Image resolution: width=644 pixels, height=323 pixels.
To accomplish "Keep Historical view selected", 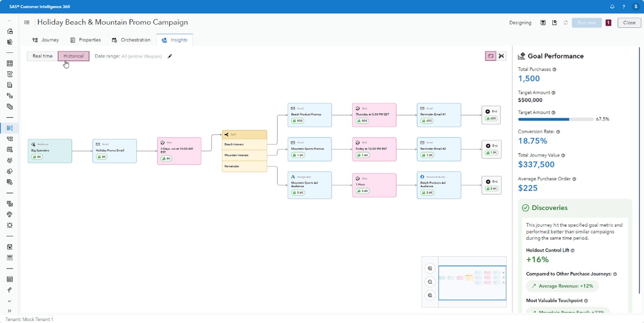I will coord(73,56).
